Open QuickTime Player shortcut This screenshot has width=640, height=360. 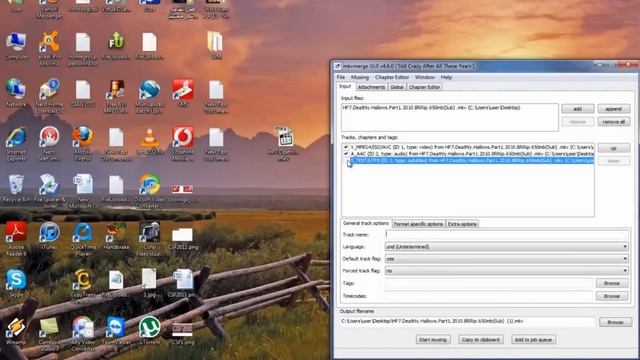click(83, 239)
